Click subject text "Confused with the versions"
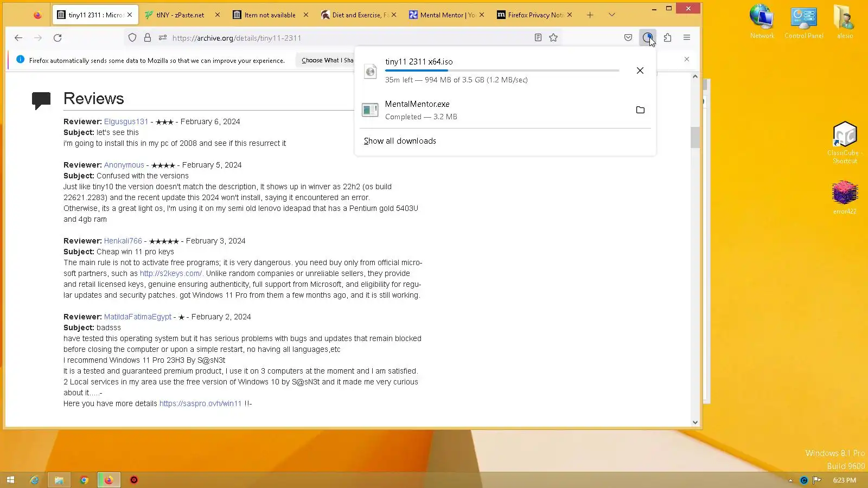This screenshot has height=488, width=868. point(143,176)
